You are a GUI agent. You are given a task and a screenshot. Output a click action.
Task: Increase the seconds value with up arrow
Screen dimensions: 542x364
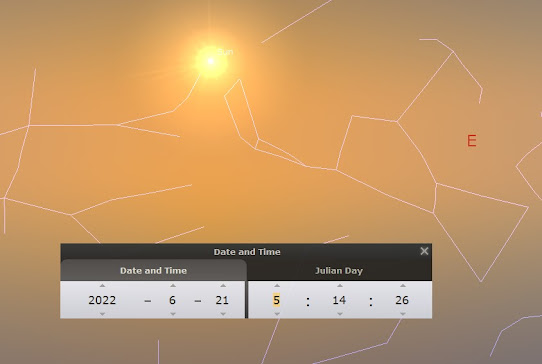tap(403, 286)
